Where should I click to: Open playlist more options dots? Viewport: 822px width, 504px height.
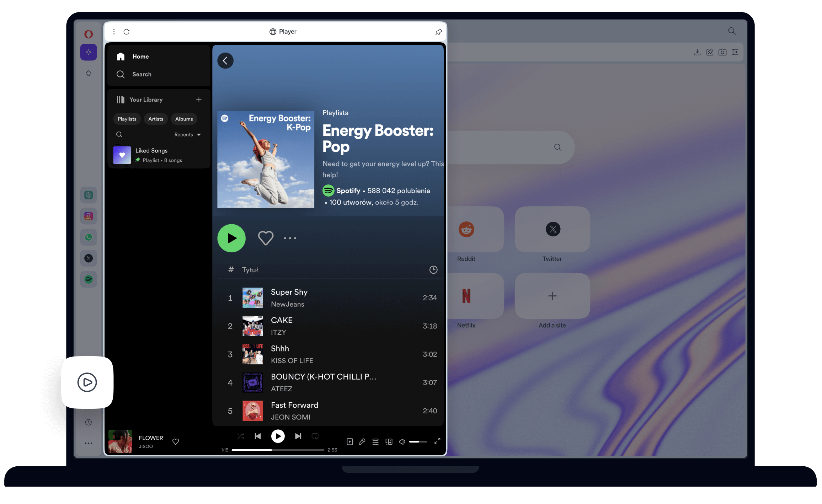point(290,238)
